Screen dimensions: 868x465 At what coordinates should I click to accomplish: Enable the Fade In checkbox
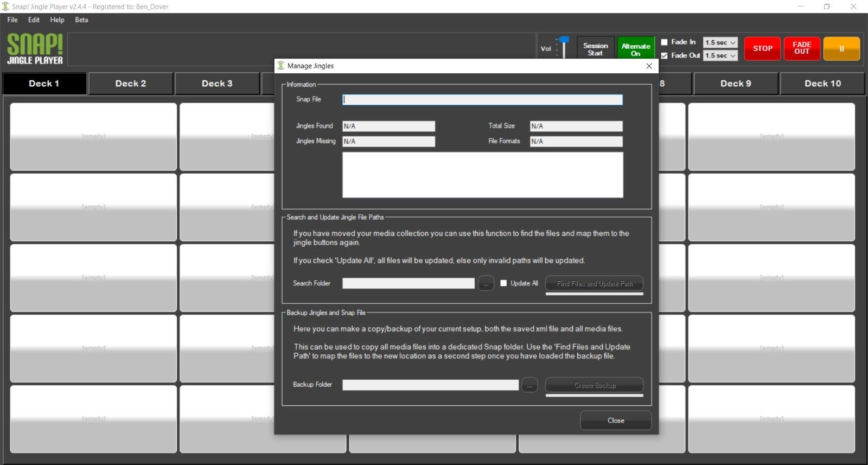coord(664,42)
